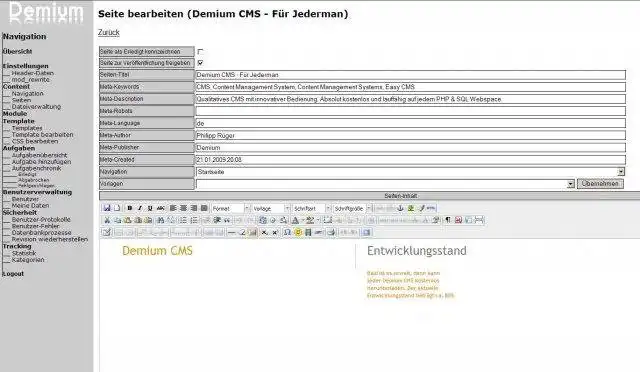
Task: Open the Schriftgröße font size dropdown
Action: pos(352,208)
